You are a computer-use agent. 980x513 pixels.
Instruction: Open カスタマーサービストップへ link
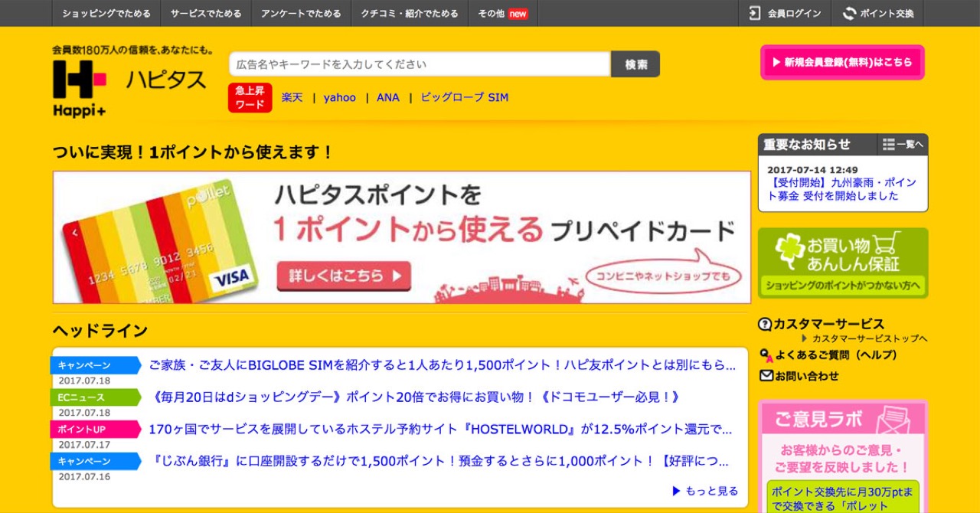[x=869, y=338]
